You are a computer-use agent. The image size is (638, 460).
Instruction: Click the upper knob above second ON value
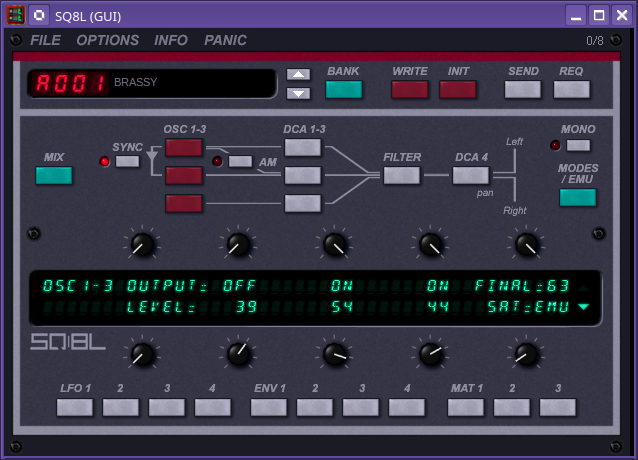tap(430, 244)
